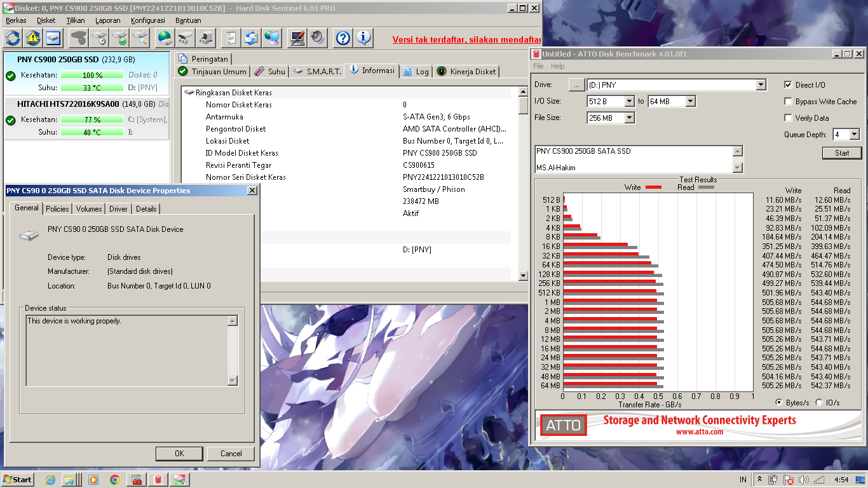Enable Verify Data checkbox
The width and height of the screenshot is (868, 488).
pos(789,118)
